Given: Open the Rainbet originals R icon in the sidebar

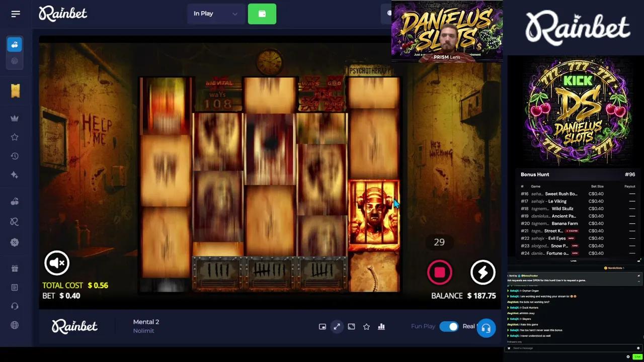Looking at the screenshot, I should (x=15, y=222).
